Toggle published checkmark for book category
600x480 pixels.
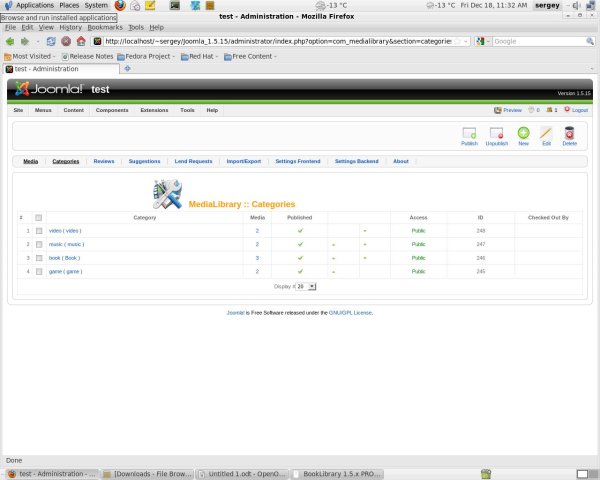(300, 258)
